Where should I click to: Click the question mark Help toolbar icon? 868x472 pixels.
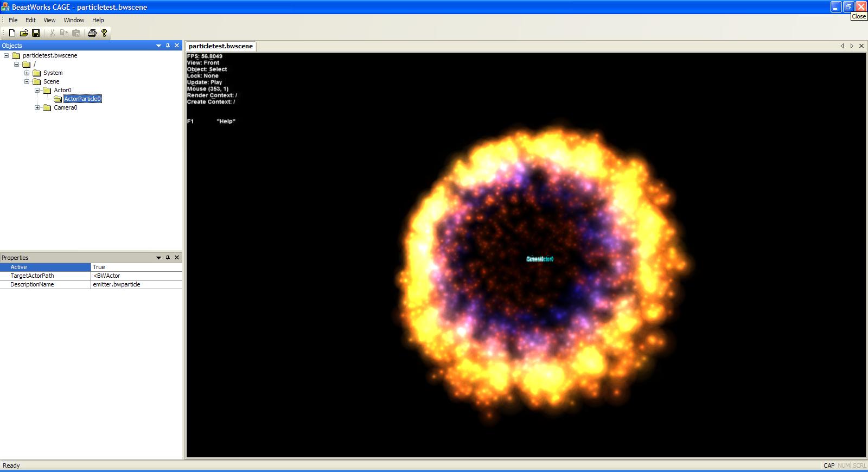[x=104, y=33]
